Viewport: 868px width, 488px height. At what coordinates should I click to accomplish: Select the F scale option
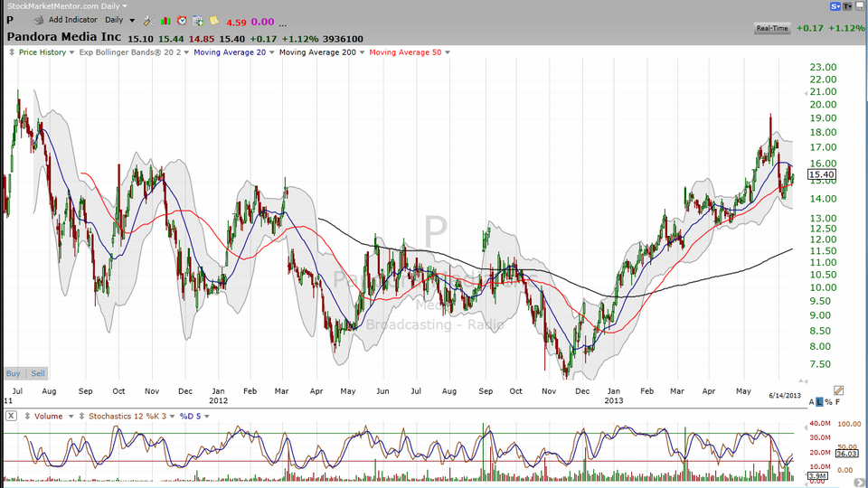click(837, 402)
